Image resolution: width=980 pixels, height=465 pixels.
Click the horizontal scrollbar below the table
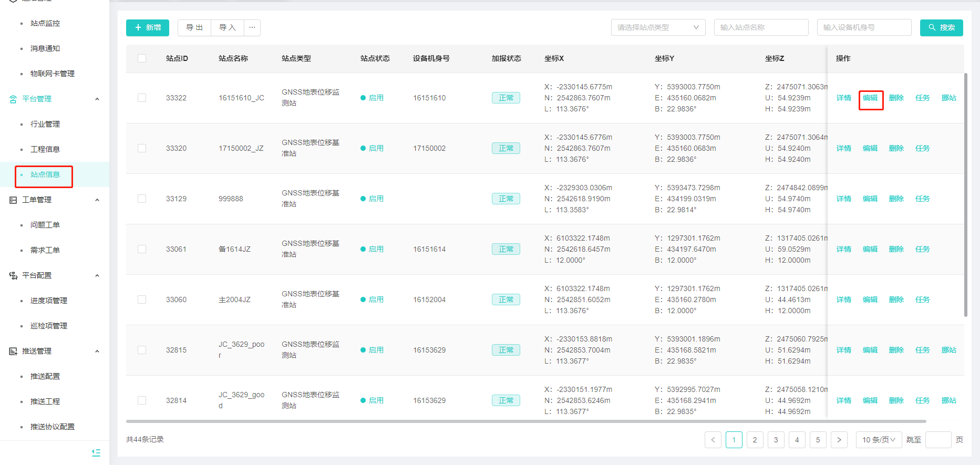(525, 421)
